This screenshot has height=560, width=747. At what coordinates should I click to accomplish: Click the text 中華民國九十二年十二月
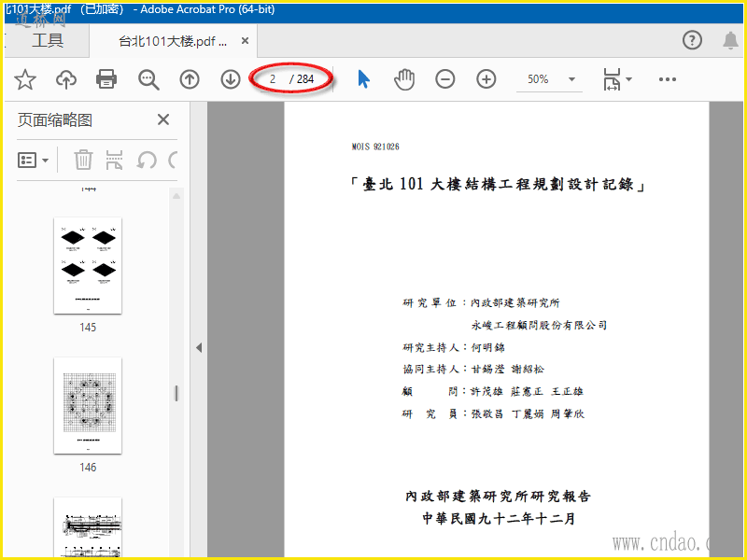[499, 519]
